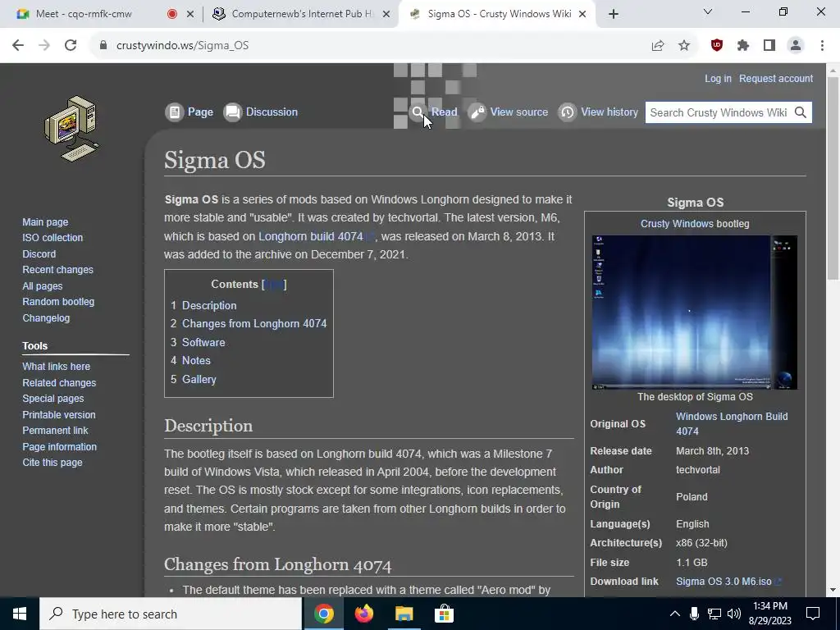Click the wiki search magnifier icon
The width and height of the screenshot is (840, 630).
801,112
